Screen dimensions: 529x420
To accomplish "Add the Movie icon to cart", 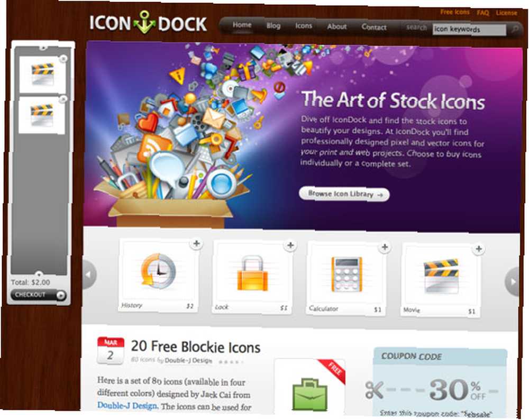I will [x=478, y=249].
